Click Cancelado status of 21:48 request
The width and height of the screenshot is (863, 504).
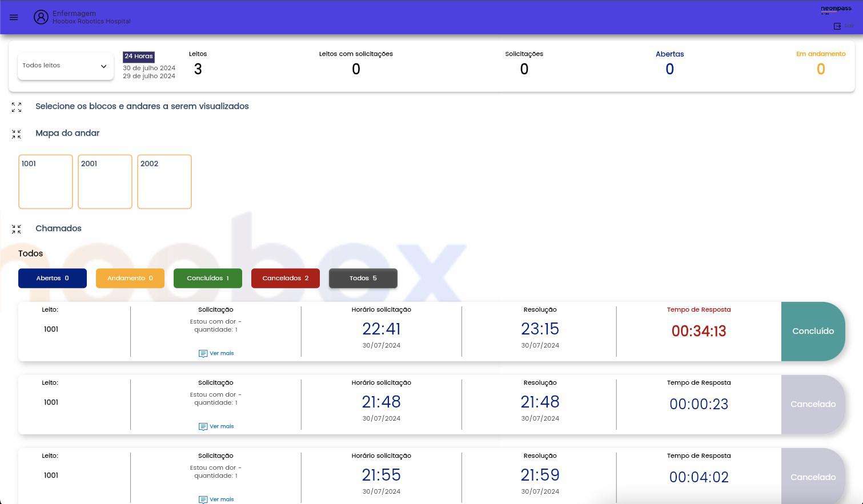point(813,404)
